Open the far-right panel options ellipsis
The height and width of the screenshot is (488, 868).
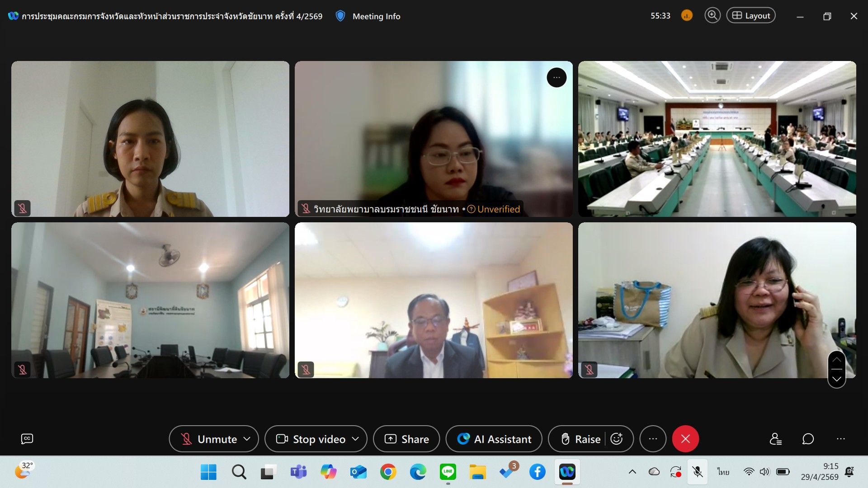840,439
